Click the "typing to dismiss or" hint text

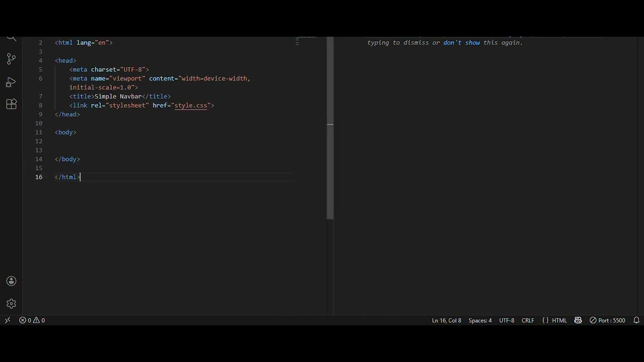click(404, 43)
